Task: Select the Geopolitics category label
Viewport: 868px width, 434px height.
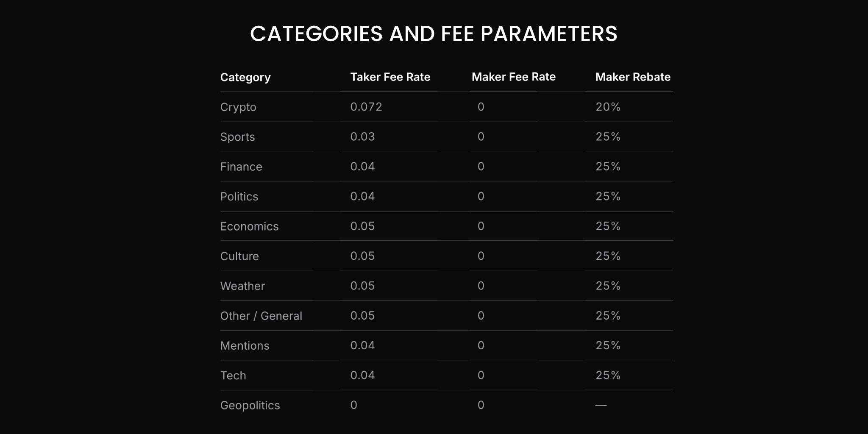Action: click(250, 405)
